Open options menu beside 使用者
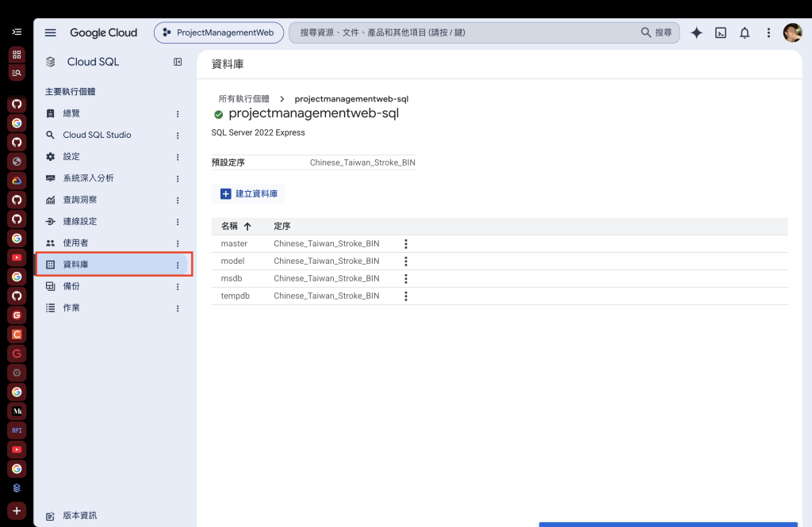This screenshot has width=812, height=527. pos(178,243)
